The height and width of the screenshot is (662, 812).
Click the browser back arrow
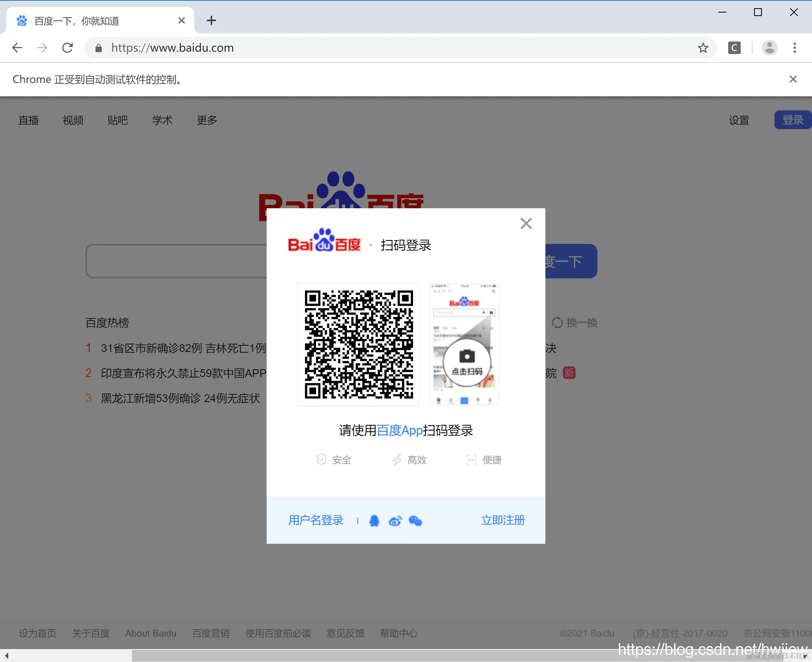pyautogui.click(x=17, y=48)
